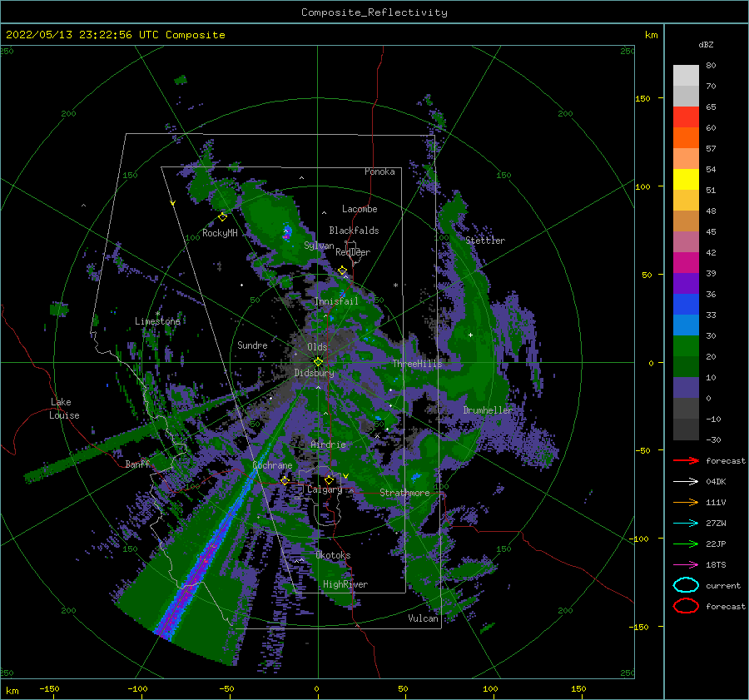Click the Didsbury town label
Viewport: 749px width, 700px height.
pos(315,373)
